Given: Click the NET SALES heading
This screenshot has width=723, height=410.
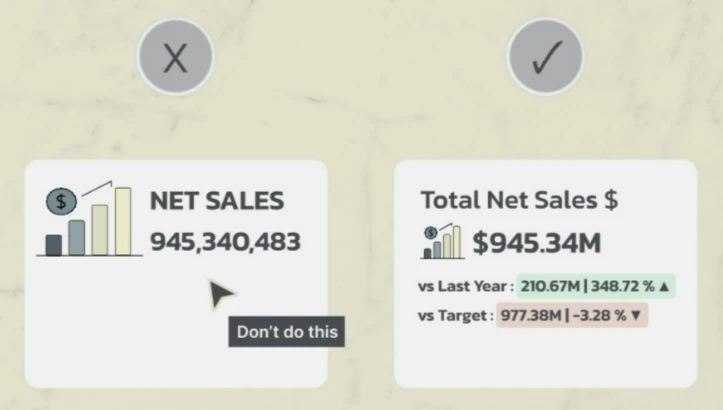Looking at the screenshot, I should [x=217, y=201].
